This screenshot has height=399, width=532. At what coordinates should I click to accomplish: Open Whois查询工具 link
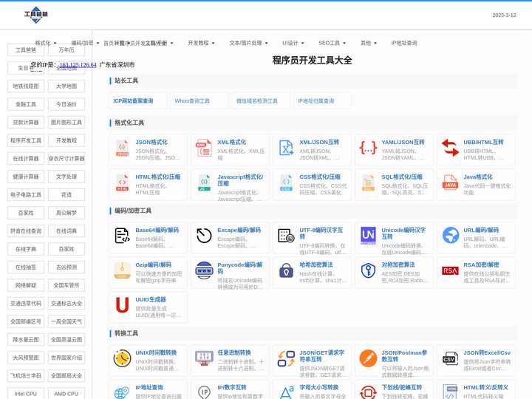[199, 100]
